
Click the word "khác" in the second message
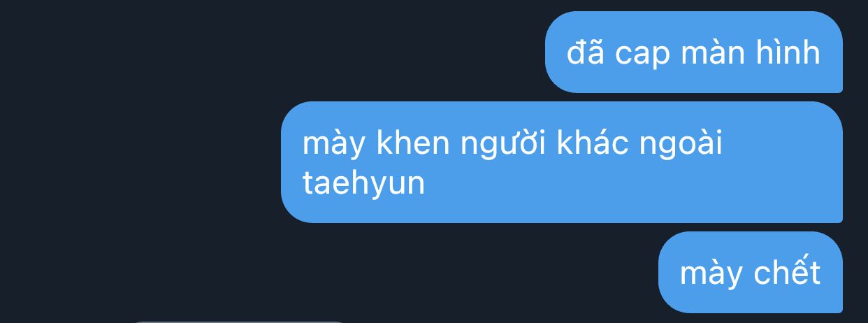click(593, 143)
